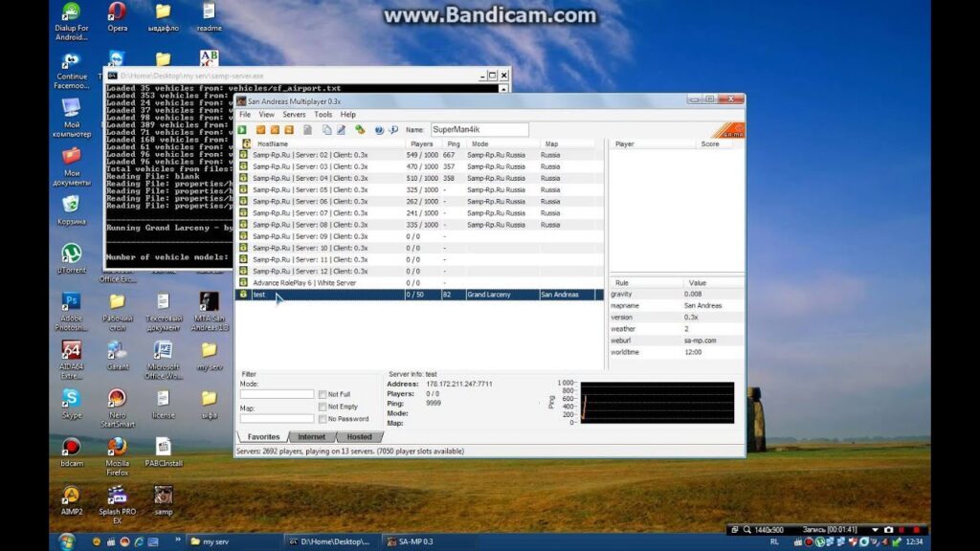The width and height of the screenshot is (980, 551).
Task: Open the uTorrent desktop icon
Action: (71, 258)
